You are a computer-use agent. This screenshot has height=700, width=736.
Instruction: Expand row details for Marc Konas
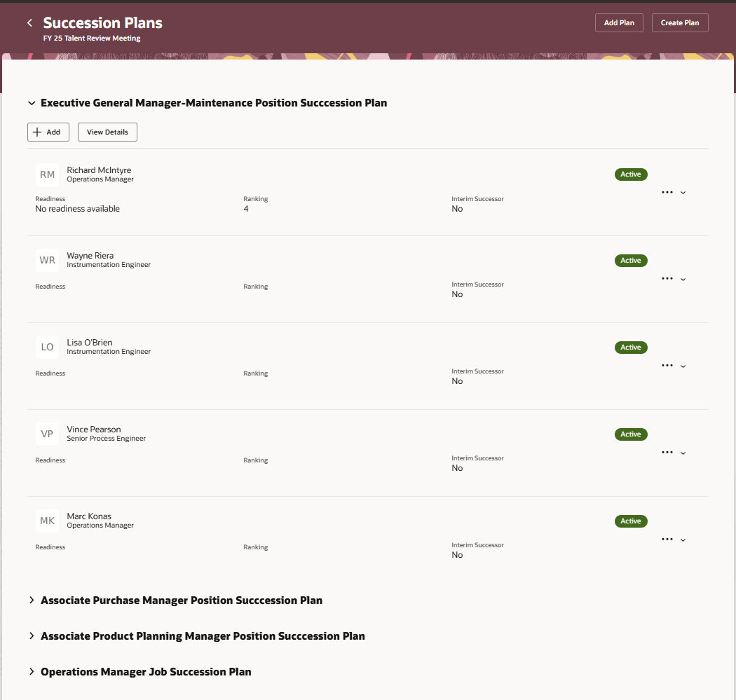click(683, 540)
